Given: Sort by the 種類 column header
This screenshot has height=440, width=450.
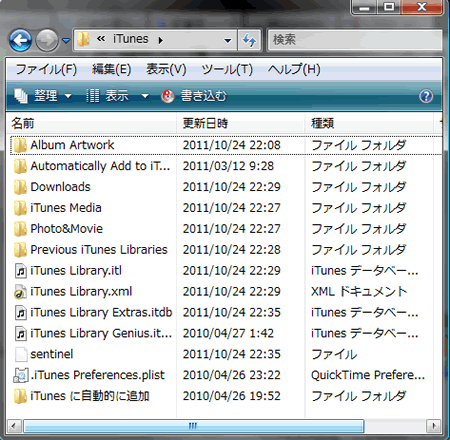Looking at the screenshot, I should [x=369, y=123].
